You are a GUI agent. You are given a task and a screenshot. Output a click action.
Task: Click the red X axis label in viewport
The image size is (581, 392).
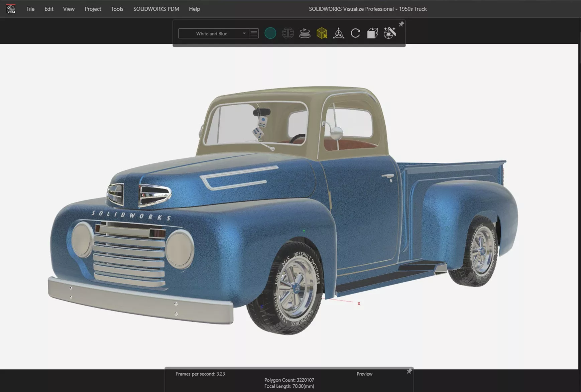(x=359, y=303)
